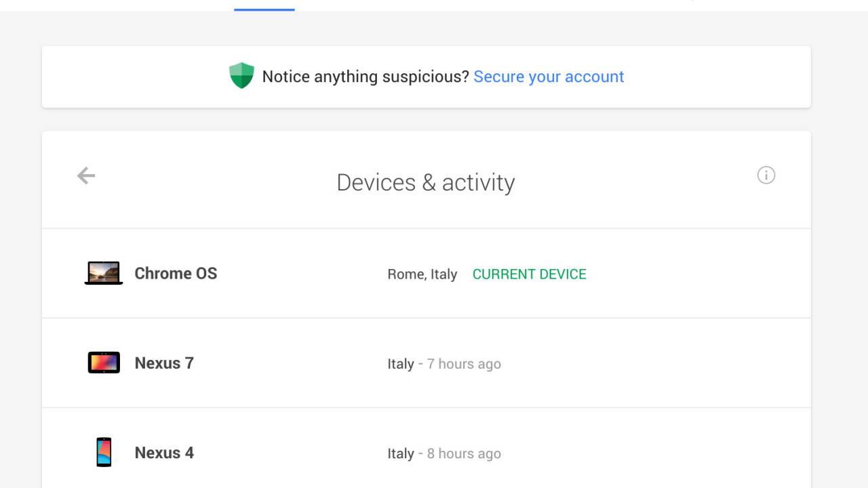868x488 pixels.
Task: Click the Chrome OS laptop icon
Action: (104, 273)
